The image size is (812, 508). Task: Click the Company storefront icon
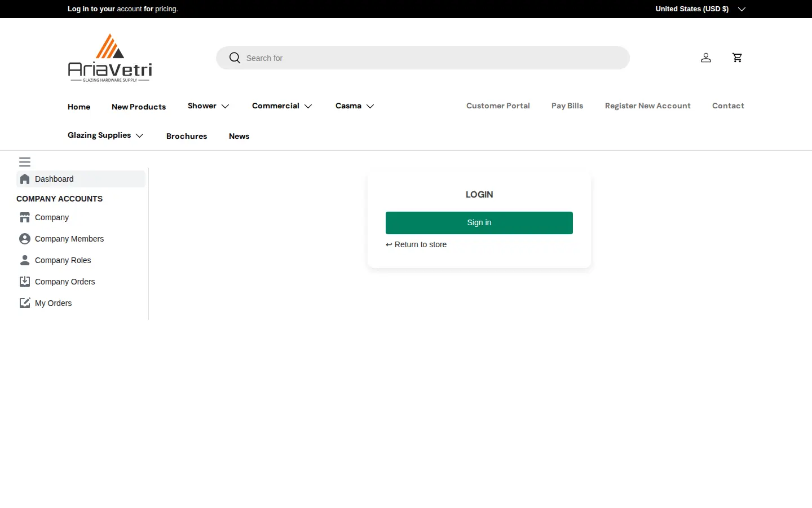tap(25, 217)
